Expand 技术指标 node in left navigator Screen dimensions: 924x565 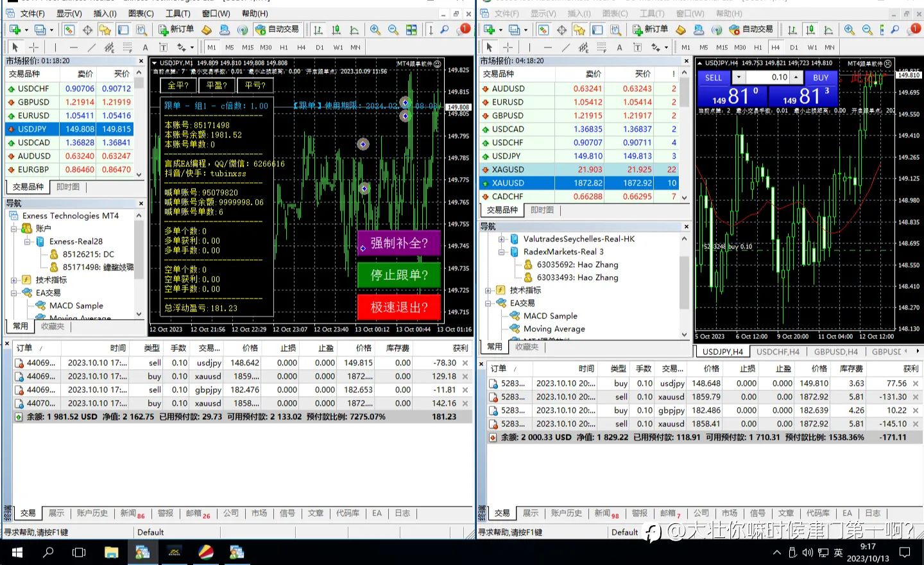click(x=14, y=280)
